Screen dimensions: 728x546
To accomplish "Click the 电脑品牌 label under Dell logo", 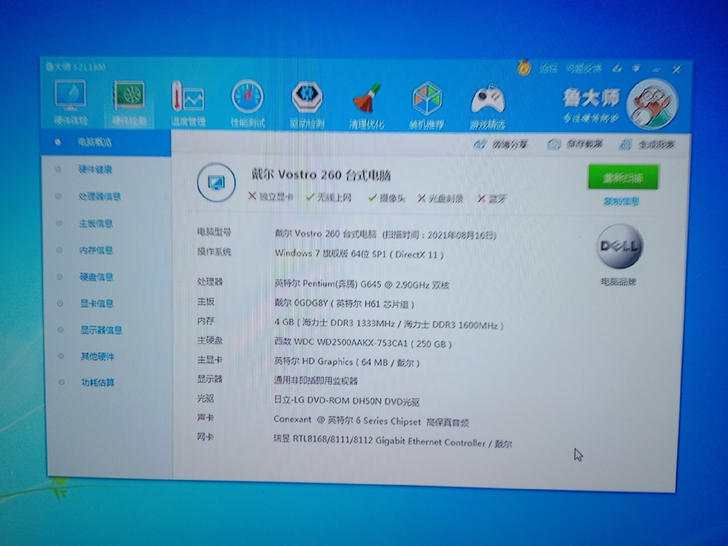I will 618,281.
